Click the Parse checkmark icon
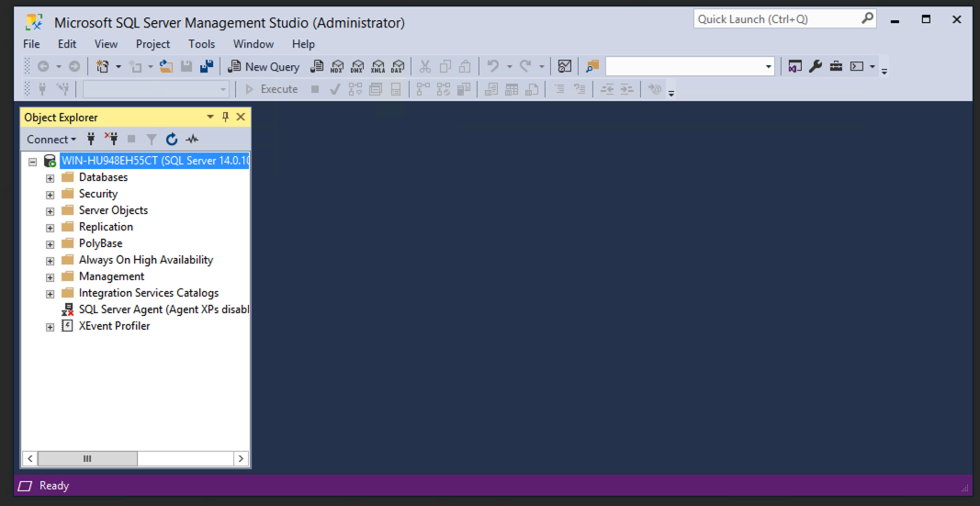The width and height of the screenshot is (980, 506). (x=335, y=89)
